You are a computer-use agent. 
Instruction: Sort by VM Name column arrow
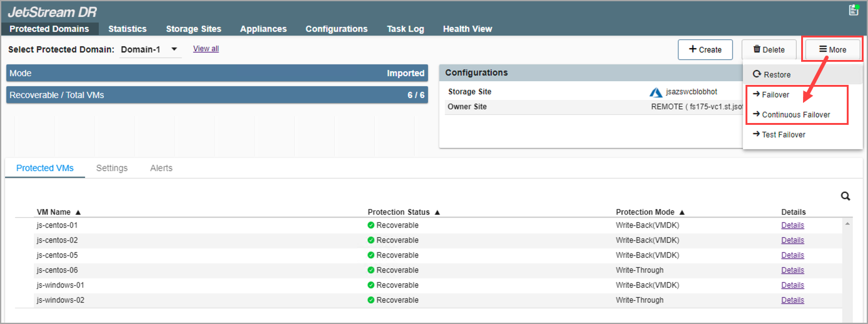[x=78, y=212]
